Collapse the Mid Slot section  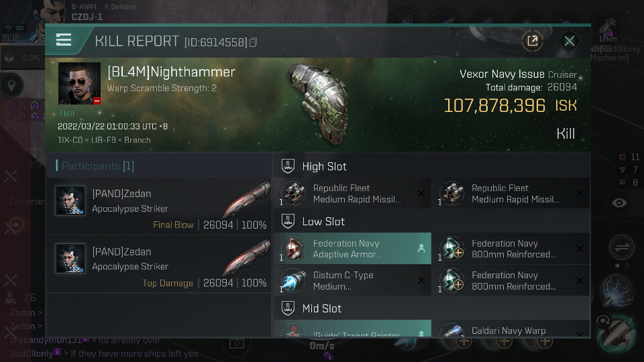(432, 308)
